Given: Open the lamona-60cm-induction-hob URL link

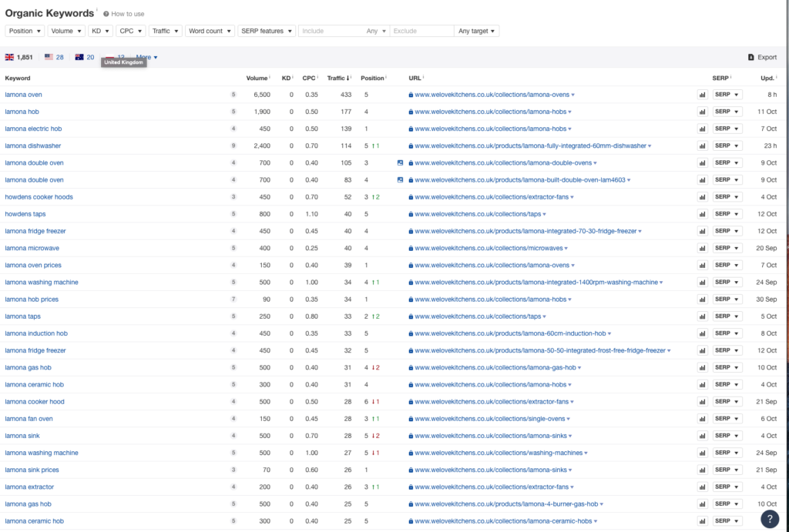Looking at the screenshot, I should (510, 333).
